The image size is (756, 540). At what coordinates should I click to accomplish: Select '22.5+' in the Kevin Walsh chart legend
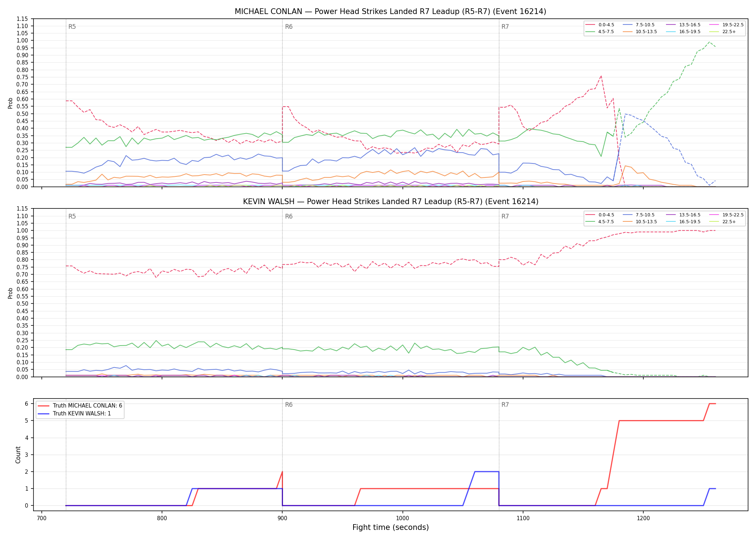(723, 222)
